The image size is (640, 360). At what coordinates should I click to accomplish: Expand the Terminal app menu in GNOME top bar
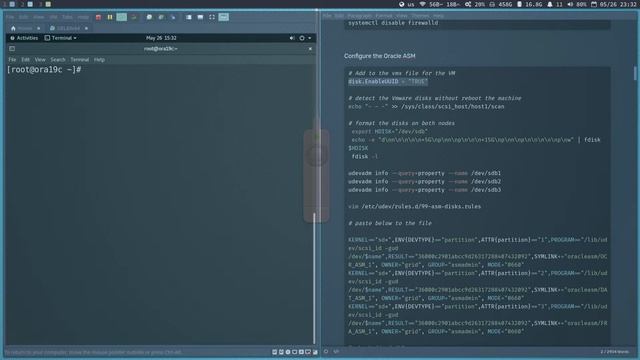tap(60, 38)
